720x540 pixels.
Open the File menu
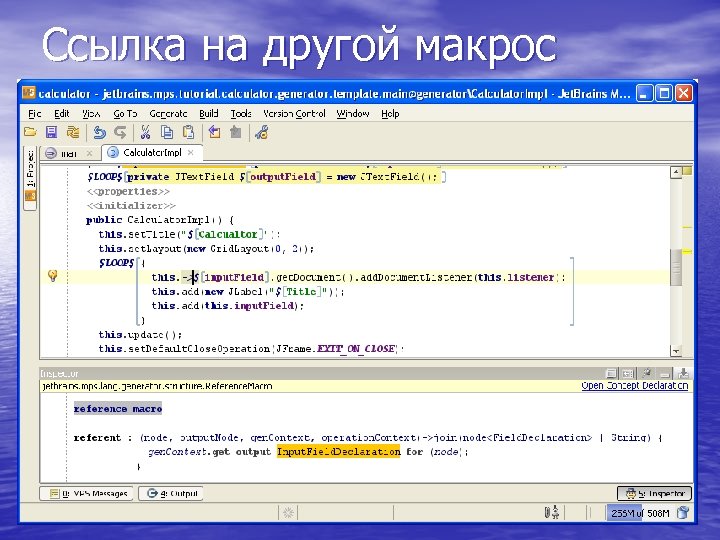[34, 113]
